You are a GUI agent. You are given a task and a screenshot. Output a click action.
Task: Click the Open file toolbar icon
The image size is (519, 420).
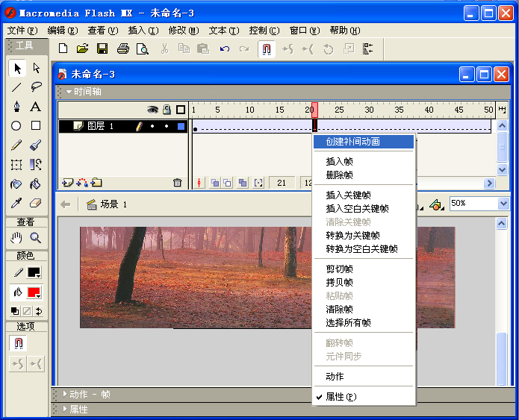coord(82,48)
